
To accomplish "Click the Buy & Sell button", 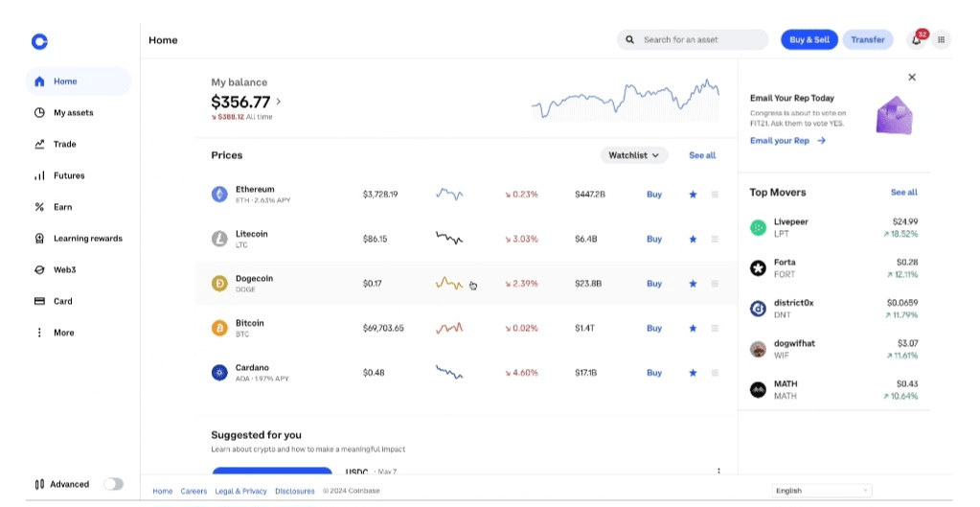I will click(809, 40).
